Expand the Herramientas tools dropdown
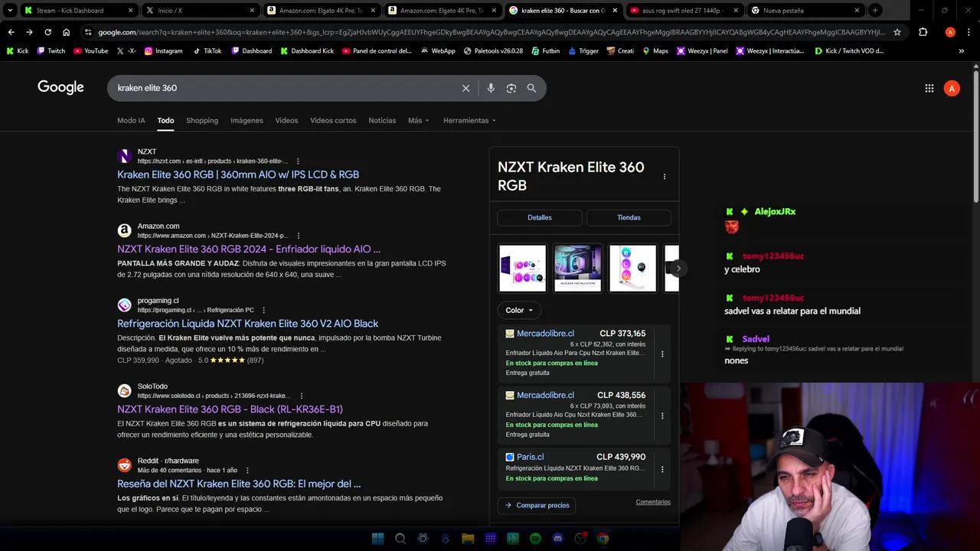 [x=469, y=120]
